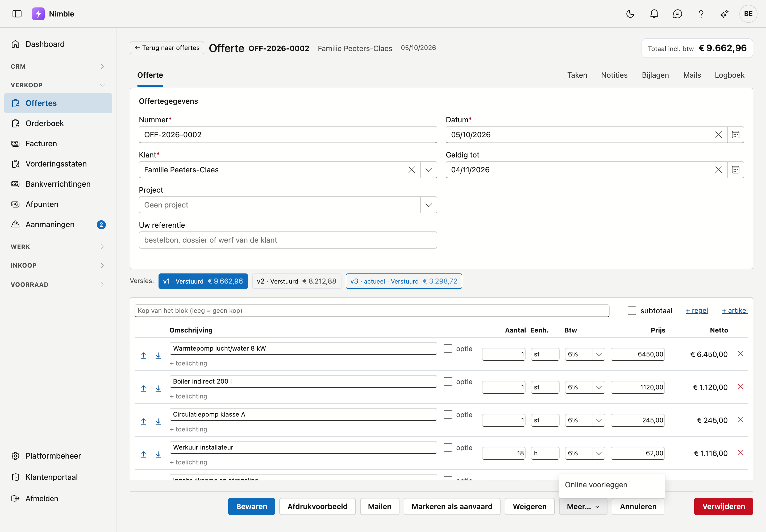Image resolution: width=766 pixels, height=532 pixels.
Task: Move Boiler indirect 200 l row down
Action: coord(158,388)
